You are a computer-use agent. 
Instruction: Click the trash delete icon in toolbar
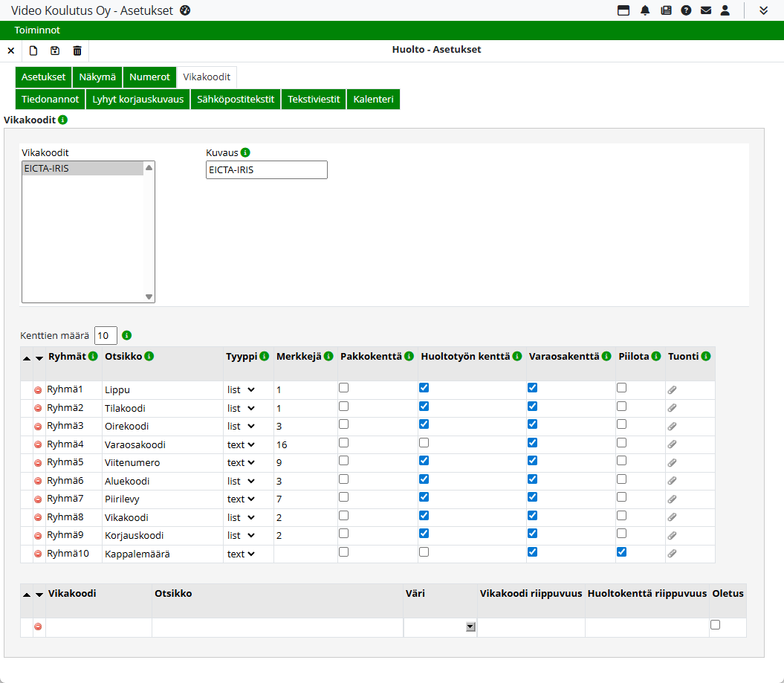click(x=77, y=51)
